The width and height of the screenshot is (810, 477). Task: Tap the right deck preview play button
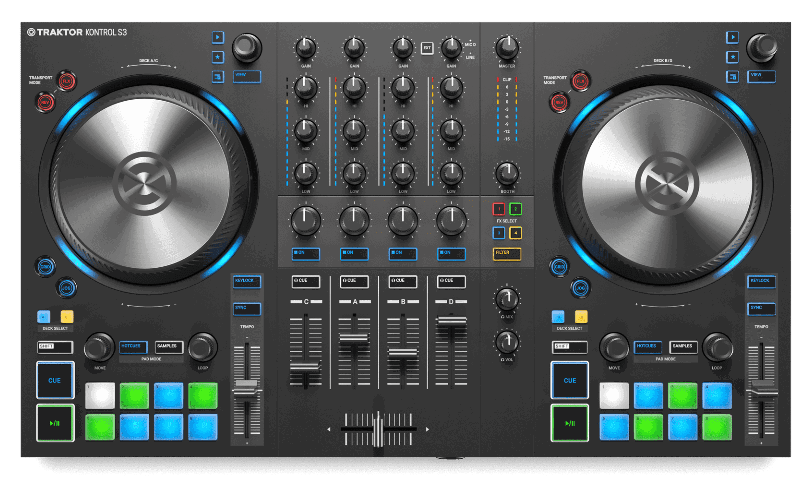(733, 37)
